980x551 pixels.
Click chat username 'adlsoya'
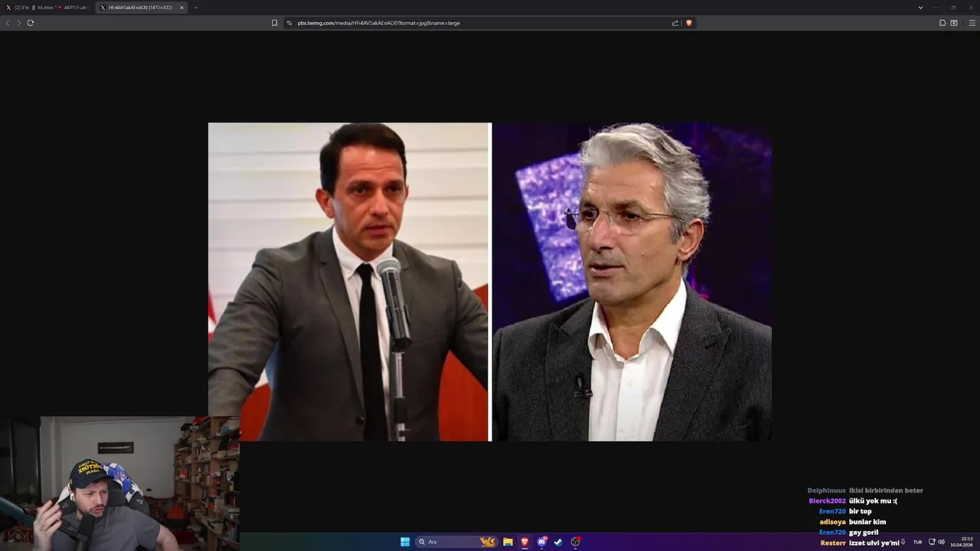click(832, 522)
